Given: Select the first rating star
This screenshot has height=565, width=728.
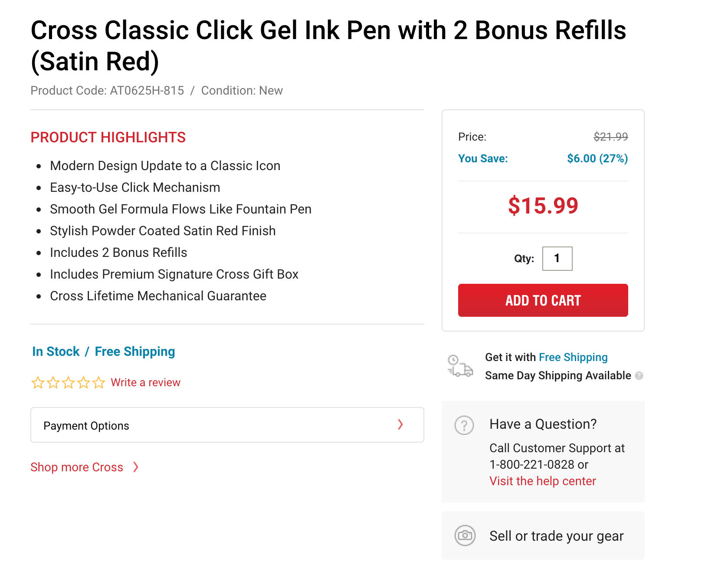Looking at the screenshot, I should coord(37,383).
